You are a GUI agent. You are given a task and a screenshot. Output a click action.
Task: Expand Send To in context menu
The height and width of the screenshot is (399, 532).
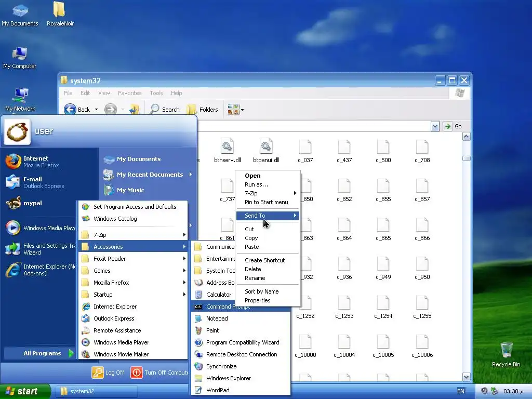268,216
